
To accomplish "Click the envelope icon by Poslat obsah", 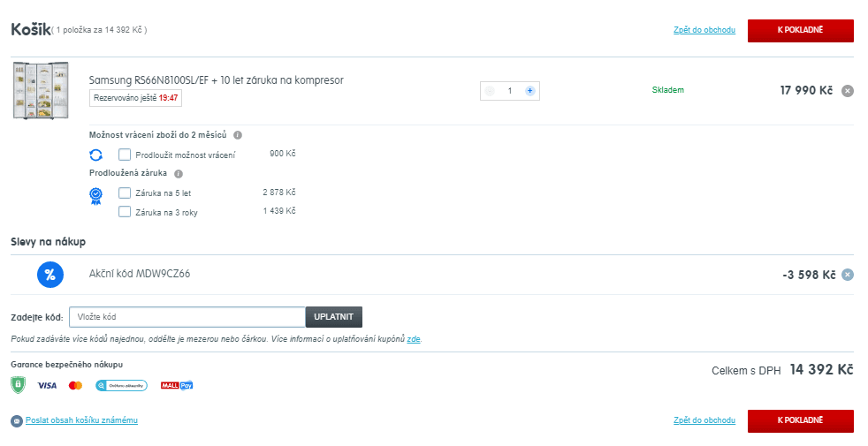I will [x=17, y=421].
